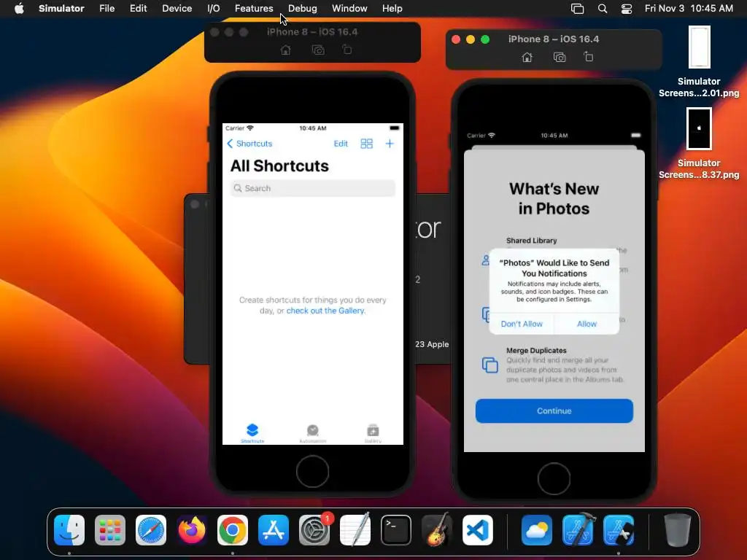Click the Merge Duplicates icon in Photos
Image resolution: width=747 pixels, height=560 pixels.
click(x=489, y=365)
